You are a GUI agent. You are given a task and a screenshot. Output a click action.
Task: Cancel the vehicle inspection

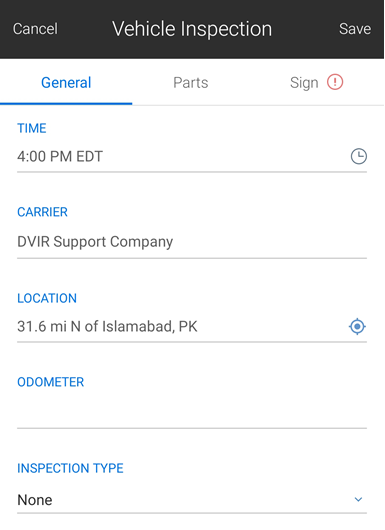pyautogui.click(x=35, y=29)
